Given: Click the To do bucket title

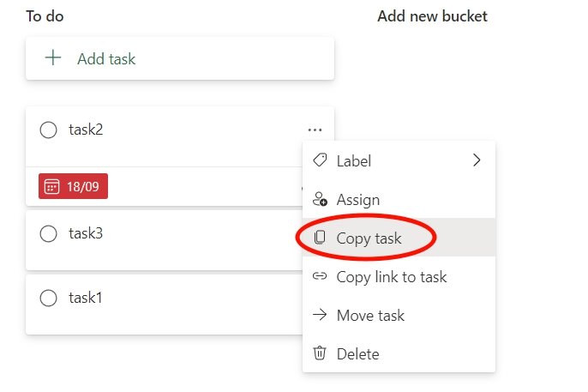Looking at the screenshot, I should (x=45, y=16).
